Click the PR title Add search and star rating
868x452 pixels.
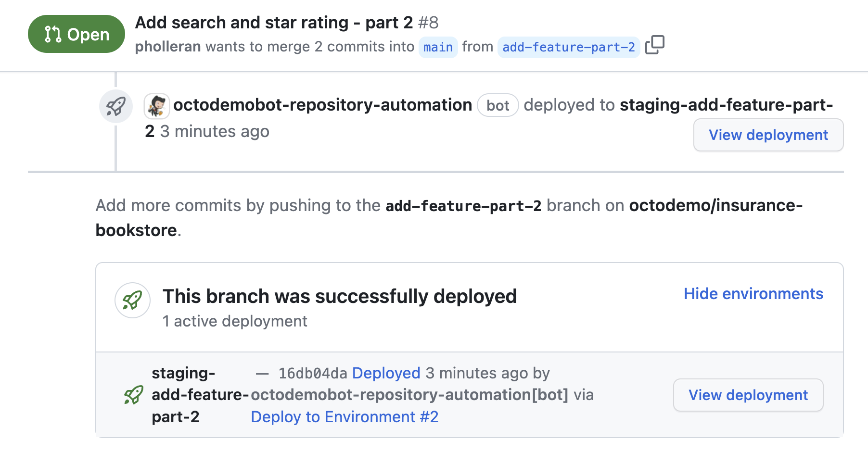click(x=272, y=22)
